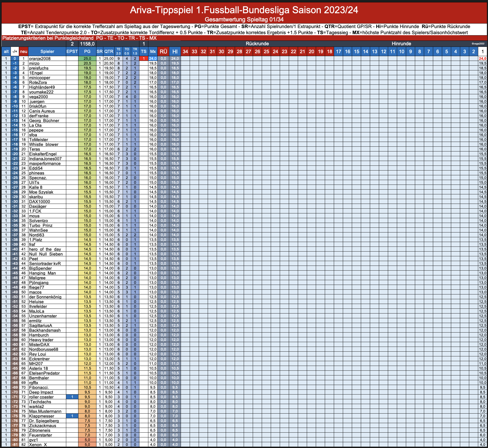This screenshot has width=488, height=448.
Task: Click PG cell '12,0' in MH207 row
Action: (x=87, y=364)
